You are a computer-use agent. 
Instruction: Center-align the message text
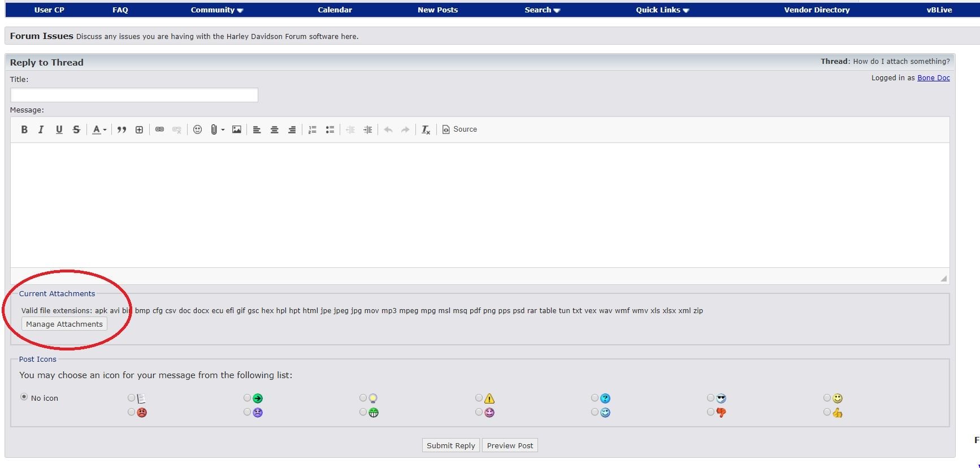[x=274, y=129]
